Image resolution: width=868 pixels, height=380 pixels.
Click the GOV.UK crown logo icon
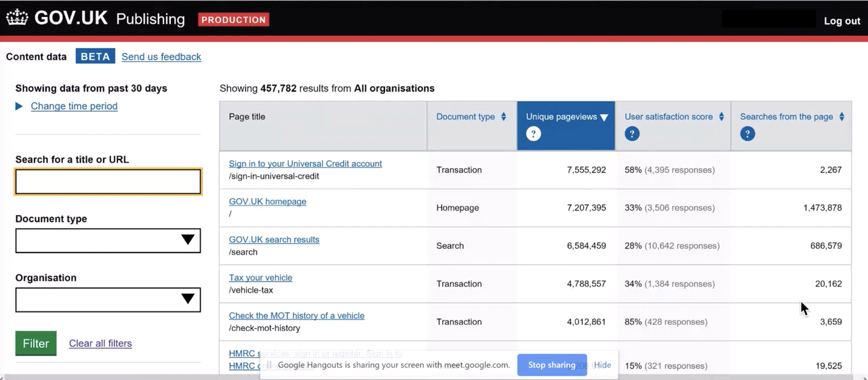point(18,18)
